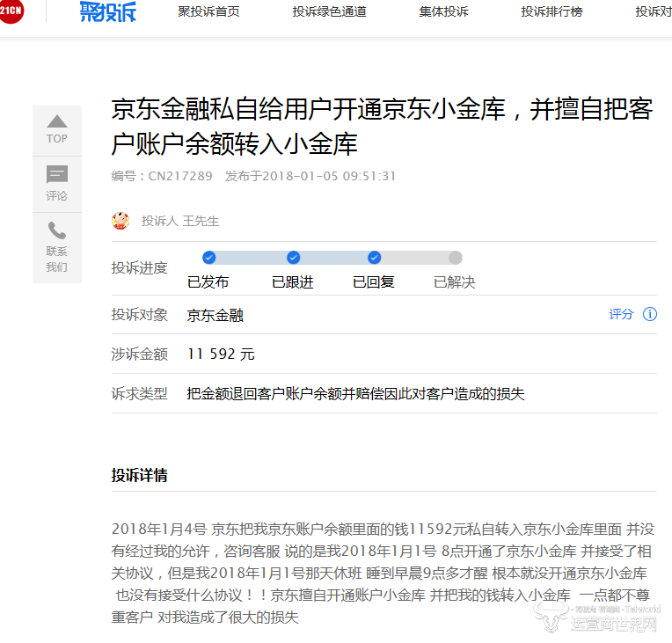Image resolution: width=672 pixels, height=643 pixels.
Task: Open the 评论 comment sidebar icon
Action: 57,174
